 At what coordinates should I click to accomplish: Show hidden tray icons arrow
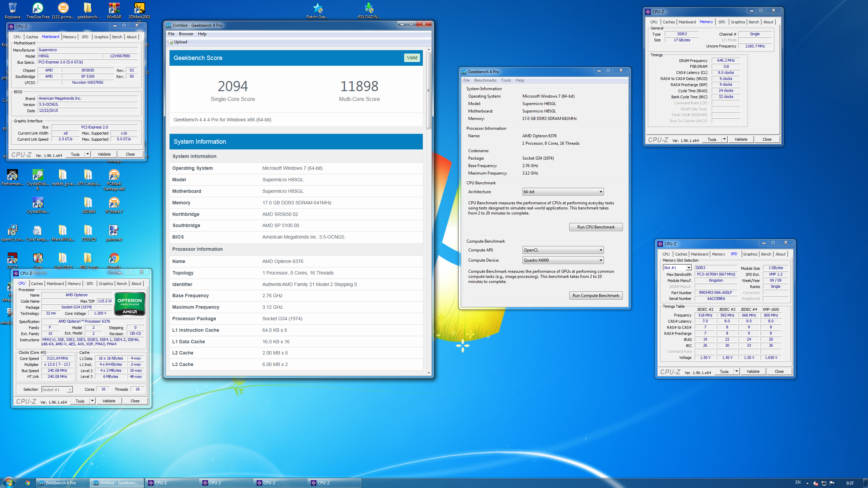(807, 483)
